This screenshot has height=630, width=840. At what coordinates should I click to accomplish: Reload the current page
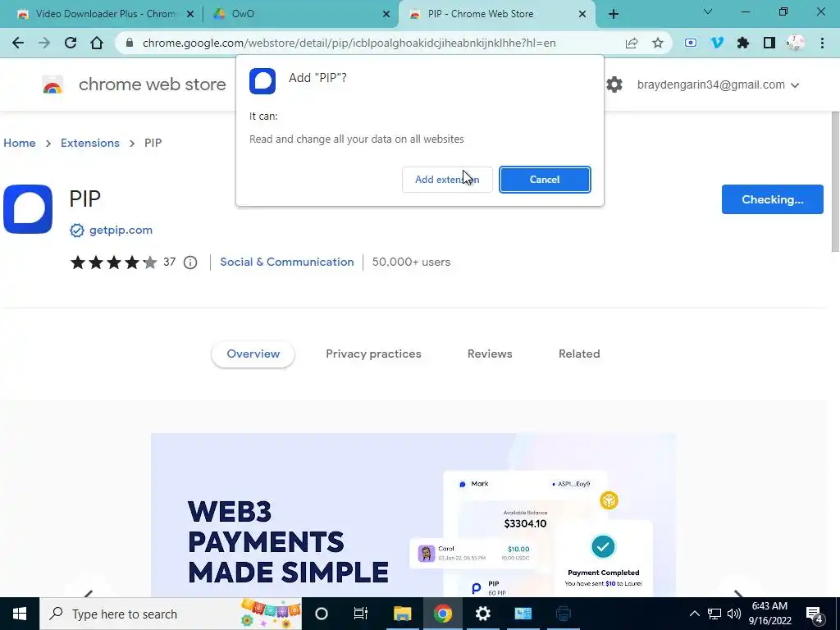71,43
